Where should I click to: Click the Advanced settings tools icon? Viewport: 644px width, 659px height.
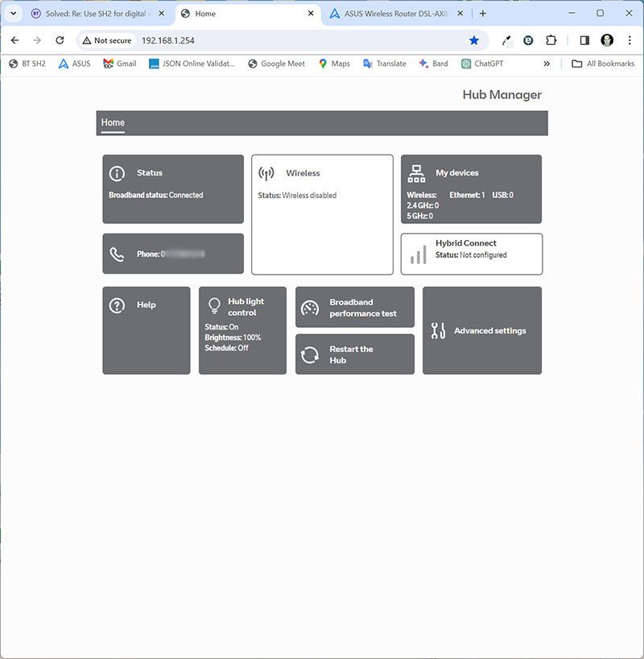[x=438, y=330]
